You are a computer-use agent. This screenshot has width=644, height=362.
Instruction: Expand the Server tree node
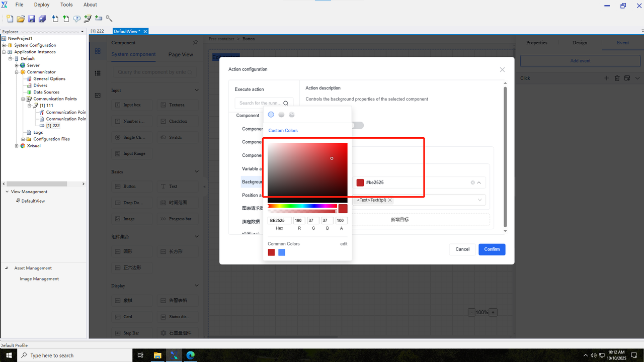[x=17, y=65]
